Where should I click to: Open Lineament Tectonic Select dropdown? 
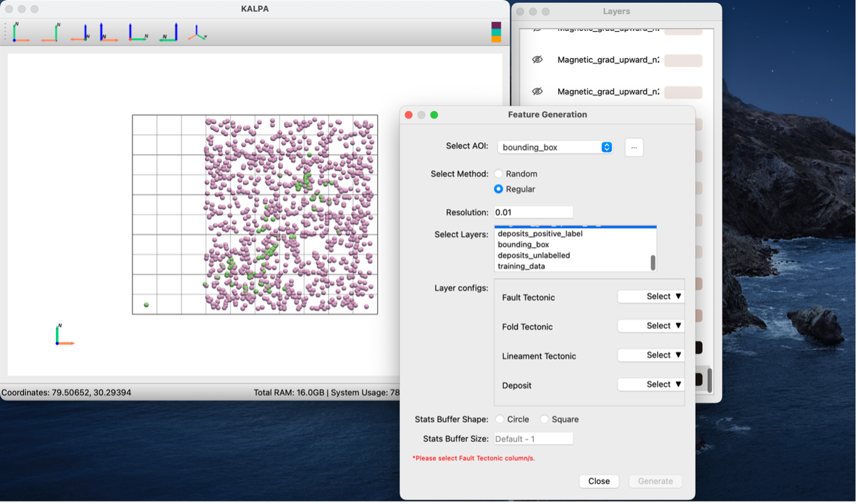tap(650, 355)
